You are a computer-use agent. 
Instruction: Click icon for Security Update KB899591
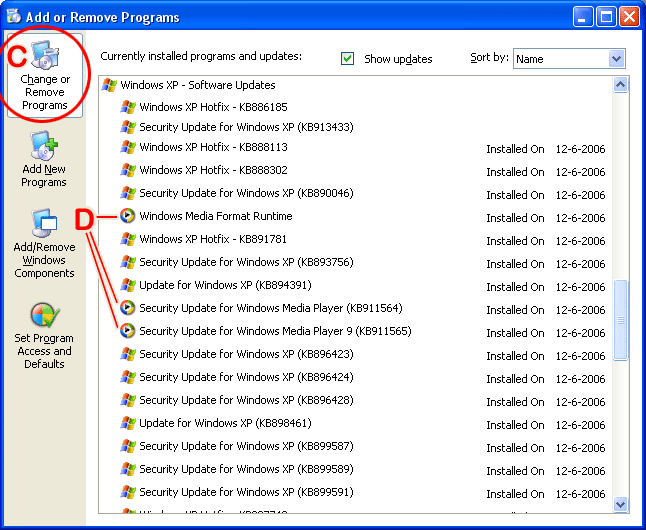coord(128,492)
